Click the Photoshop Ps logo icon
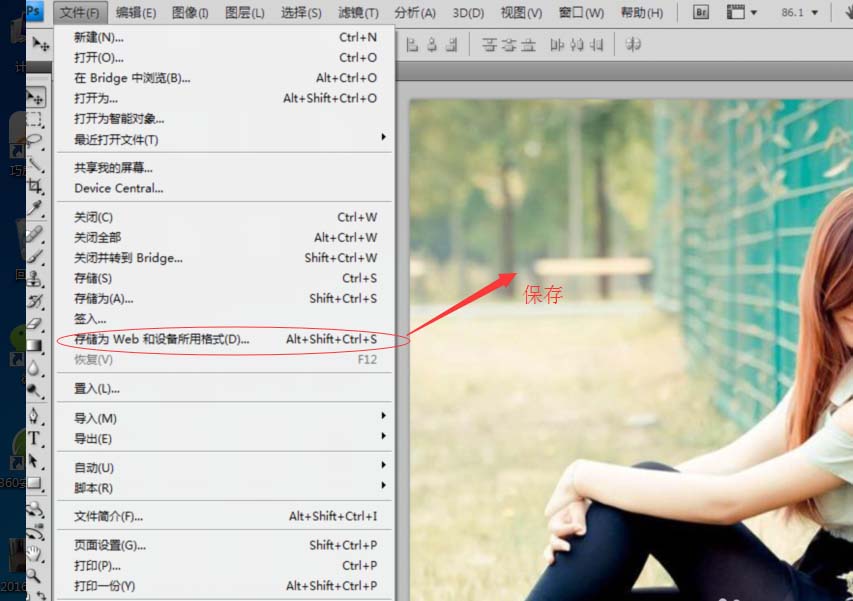Screen dimensions: 853x601 tap(34, 11)
